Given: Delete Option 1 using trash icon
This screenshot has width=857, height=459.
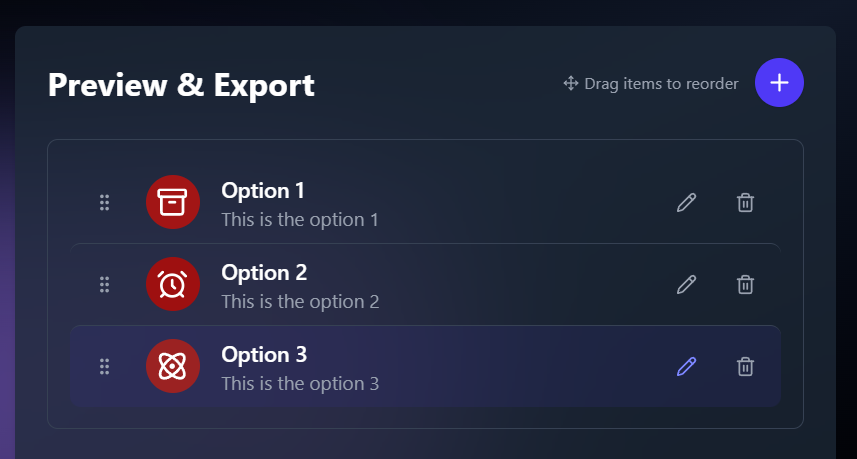Looking at the screenshot, I should pos(746,203).
